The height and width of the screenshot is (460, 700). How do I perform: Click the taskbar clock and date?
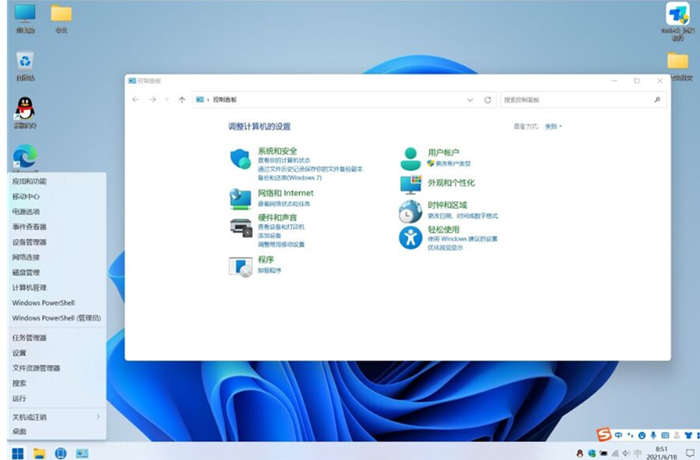pos(661,453)
